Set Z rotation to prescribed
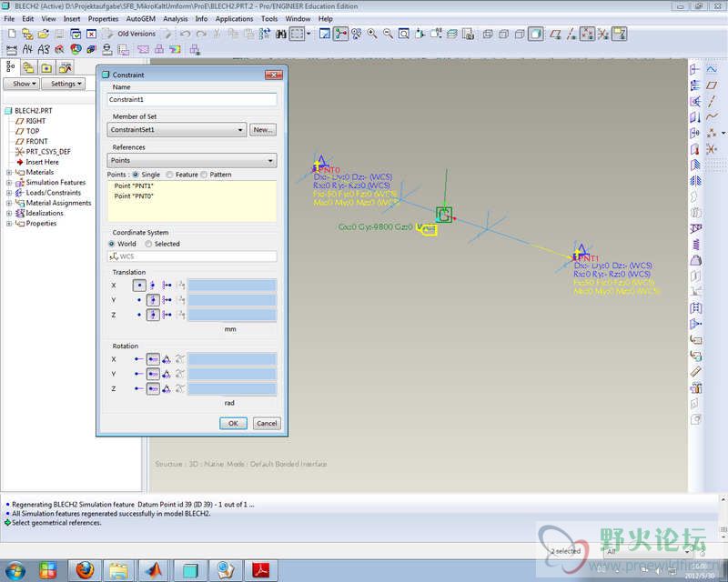 point(167,389)
